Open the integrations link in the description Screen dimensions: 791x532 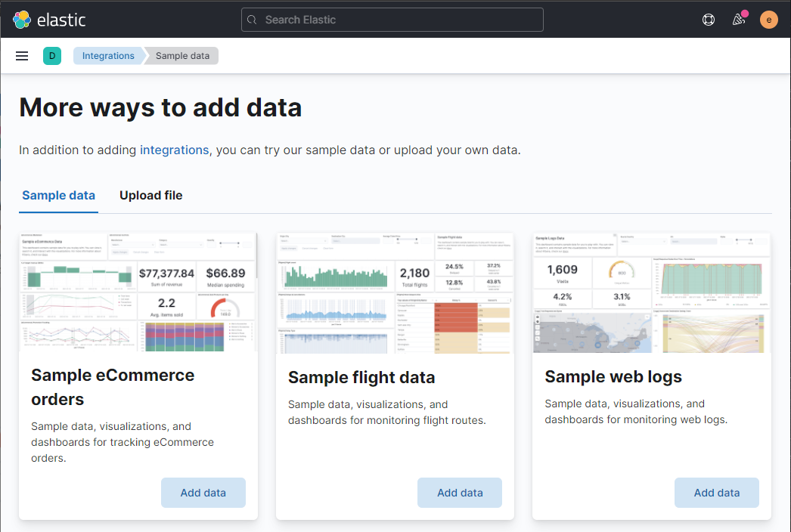pos(174,150)
